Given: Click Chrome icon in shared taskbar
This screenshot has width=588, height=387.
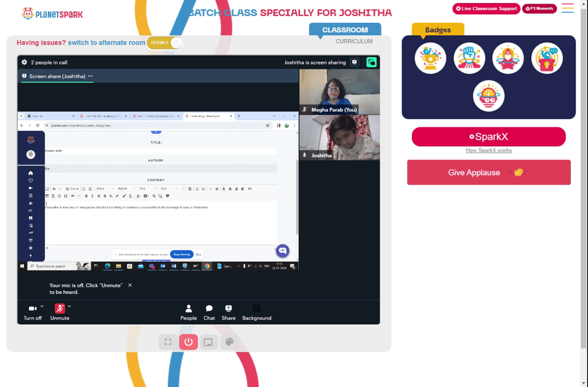Looking at the screenshot, I should [206, 266].
